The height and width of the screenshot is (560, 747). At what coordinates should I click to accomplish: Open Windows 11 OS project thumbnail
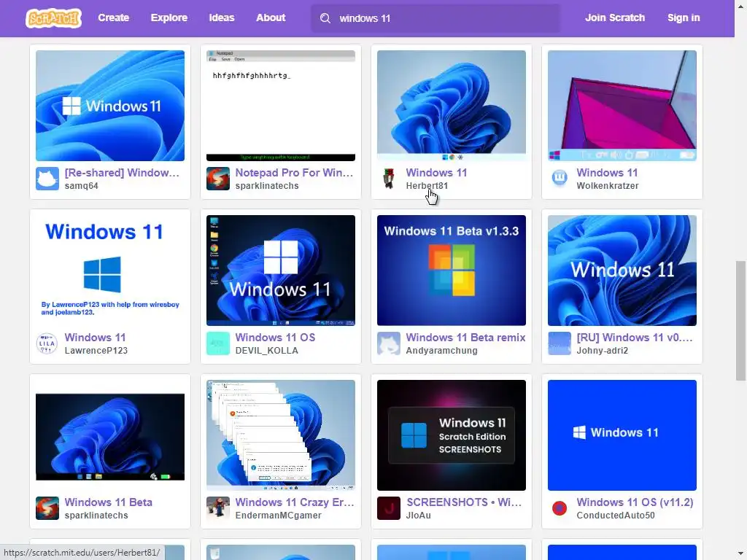pyautogui.click(x=281, y=271)
